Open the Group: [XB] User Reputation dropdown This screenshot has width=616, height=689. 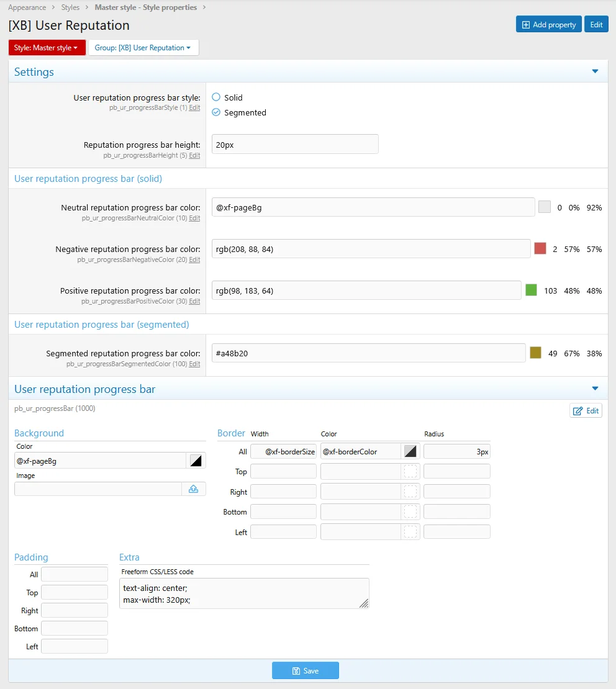[x=143, y=48]
